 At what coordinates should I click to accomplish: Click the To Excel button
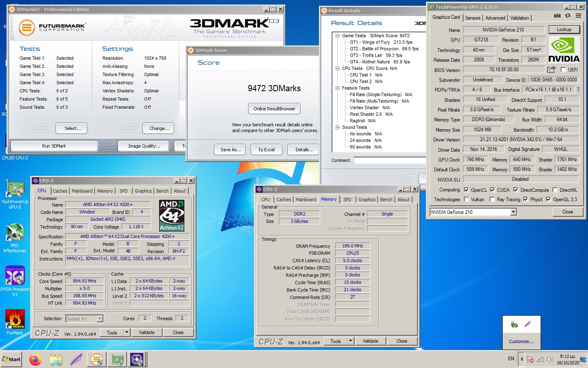[266, 150]
